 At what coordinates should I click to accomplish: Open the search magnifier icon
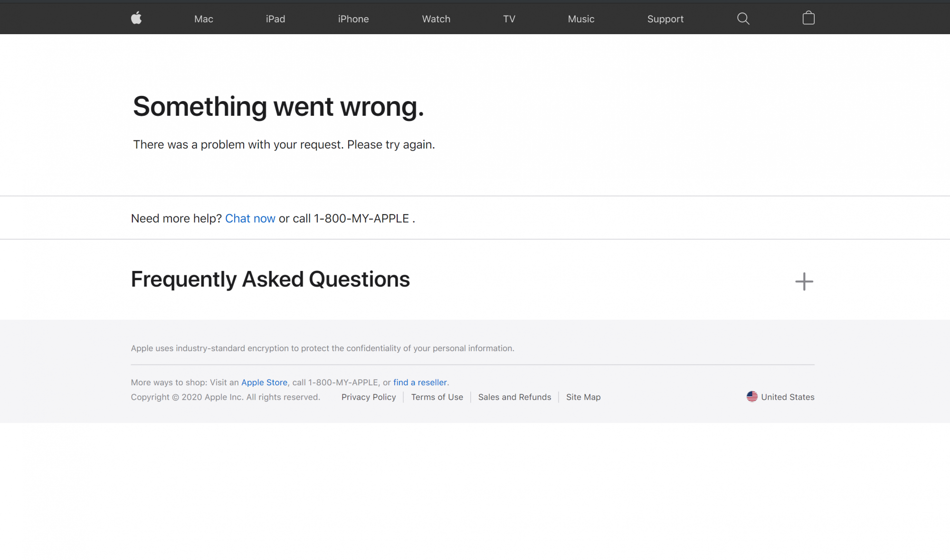[x=743, y=19]
